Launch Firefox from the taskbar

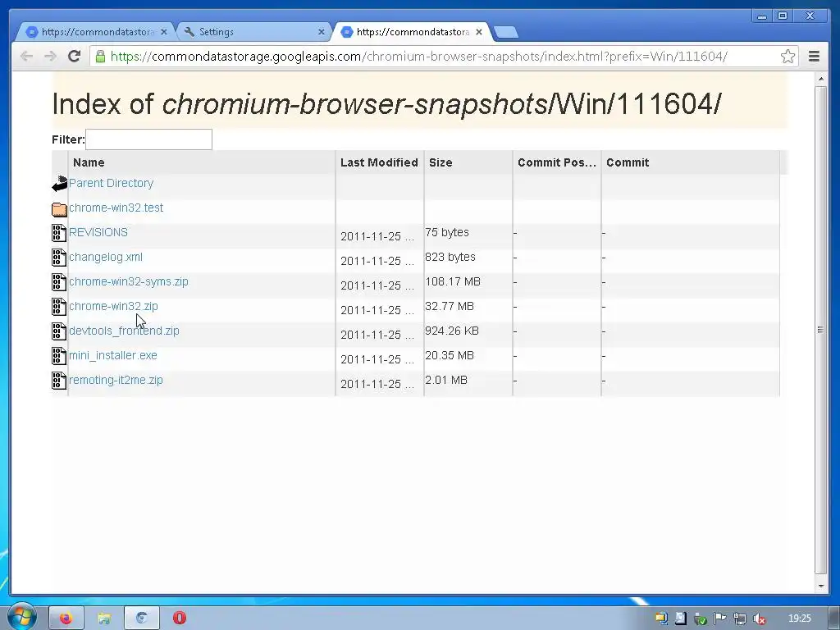(x=66, y=619)
